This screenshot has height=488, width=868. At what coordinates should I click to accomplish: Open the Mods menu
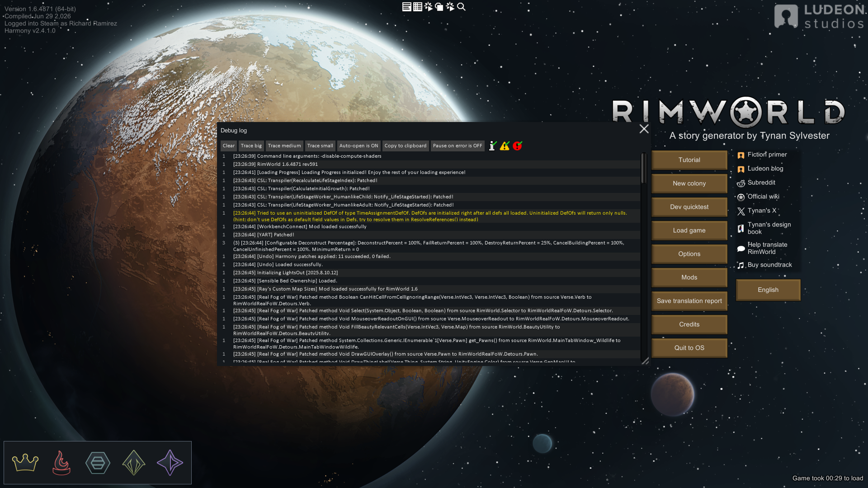[x=689, y=277]
